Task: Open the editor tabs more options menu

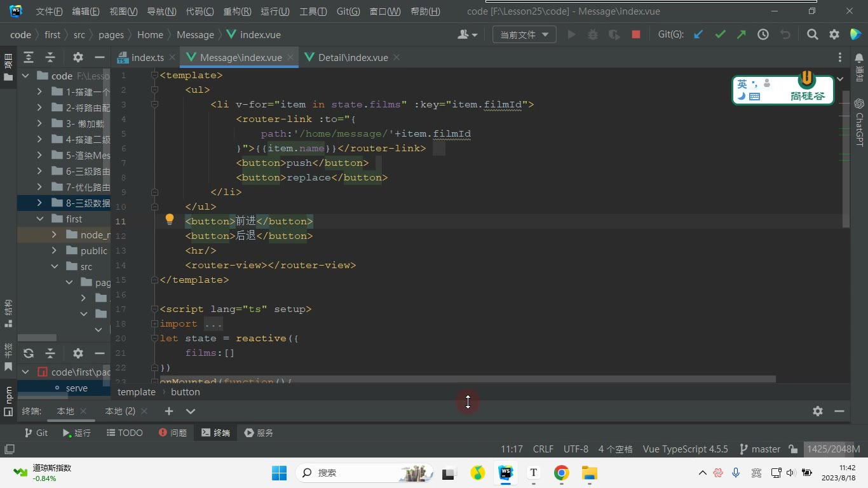Action: (840, 57)
